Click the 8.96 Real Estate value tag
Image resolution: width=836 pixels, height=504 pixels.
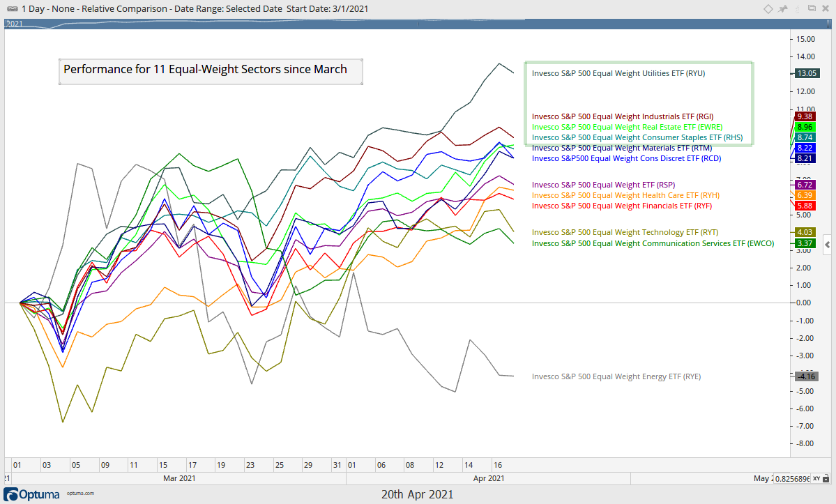[805, 128]
